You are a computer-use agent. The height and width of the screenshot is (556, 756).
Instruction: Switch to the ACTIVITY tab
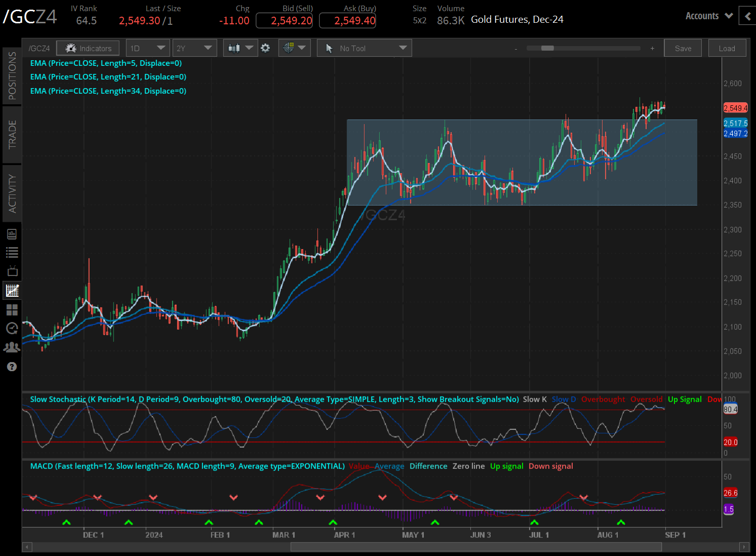tap(12, 193)
